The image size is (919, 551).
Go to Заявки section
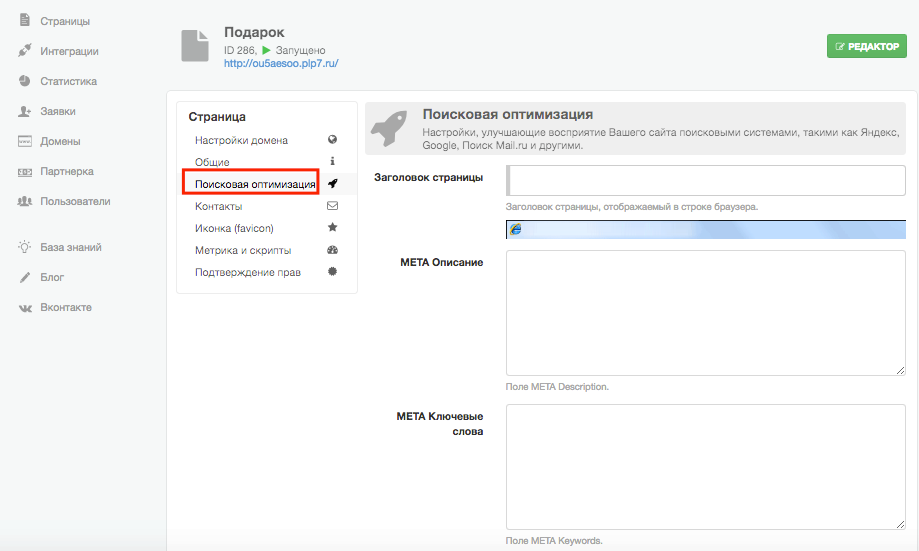[57, 111]
